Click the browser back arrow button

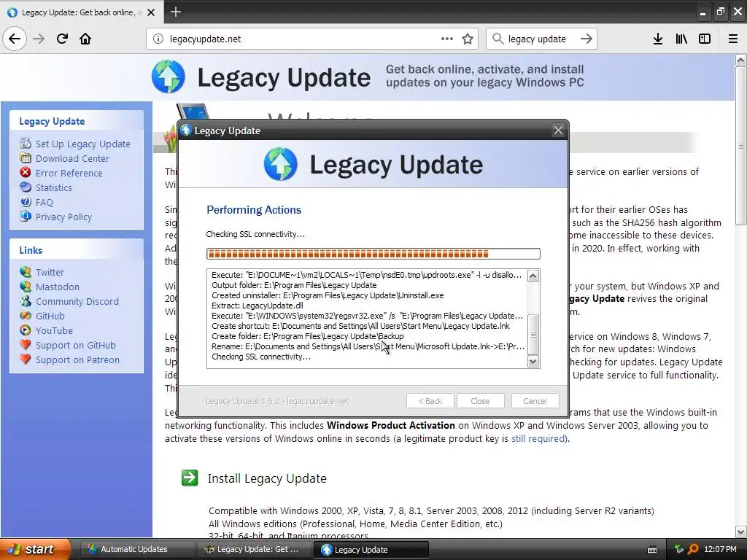click(x=15, y=39)
